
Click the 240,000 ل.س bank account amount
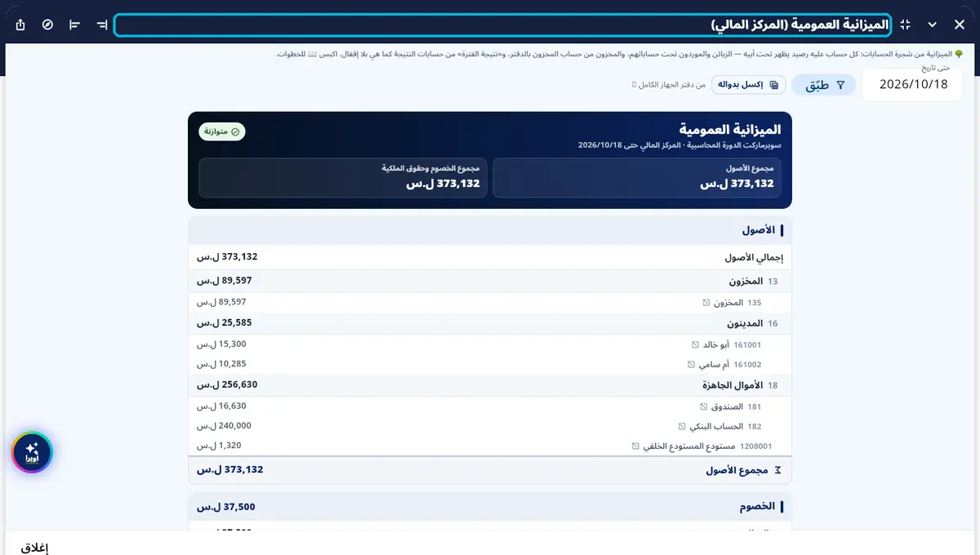pos(225,426)
